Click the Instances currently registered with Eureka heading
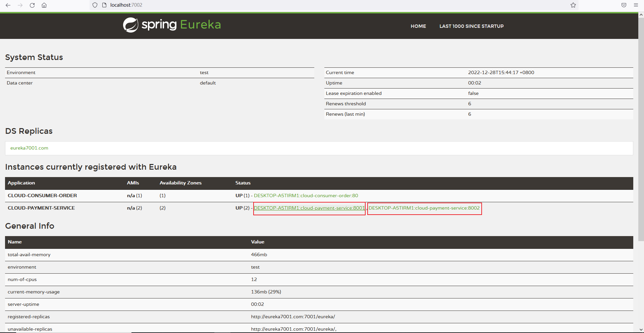This screenshot has width=644, height=333. click(91, 167)
